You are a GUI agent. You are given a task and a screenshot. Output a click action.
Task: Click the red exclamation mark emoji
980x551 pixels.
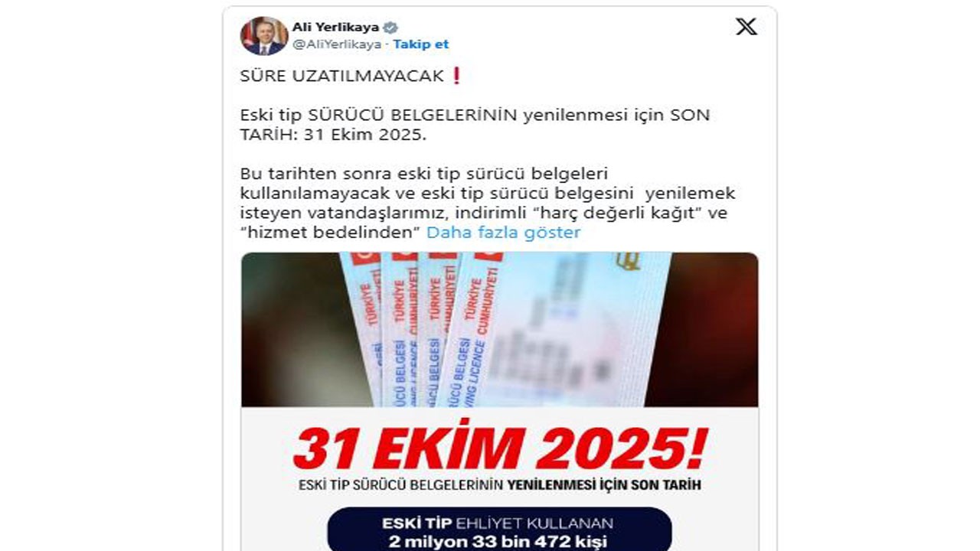tap(456, 76)
